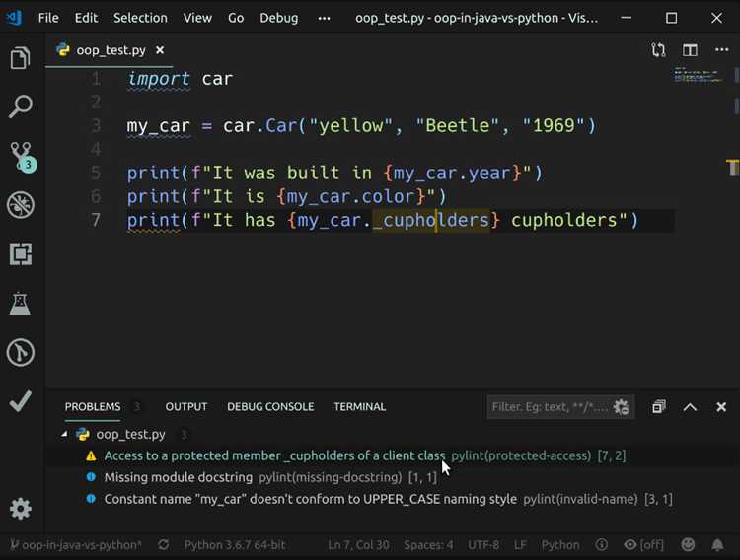Open editor More Actions ellipsis
Viewport: 740px width, 560px height.
click(x=721, y=50)
